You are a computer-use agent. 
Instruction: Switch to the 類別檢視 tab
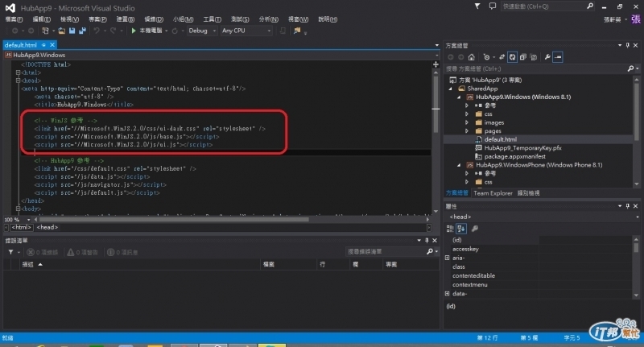coord(529,193)
